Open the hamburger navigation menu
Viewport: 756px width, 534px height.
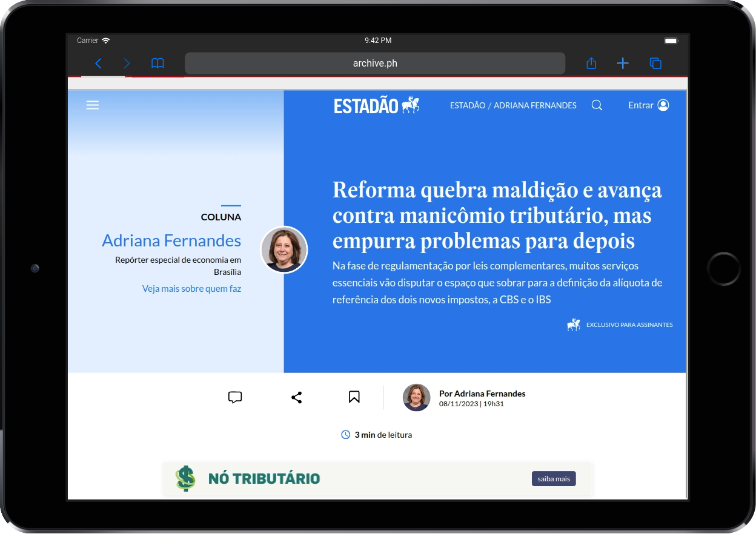pyautogui.click(x=93, y=105)
